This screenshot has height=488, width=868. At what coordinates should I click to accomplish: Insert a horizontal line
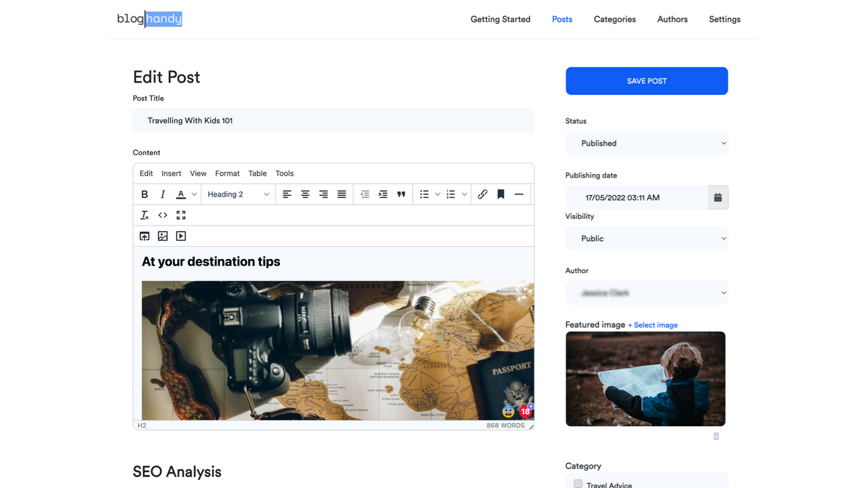[519, 194]
